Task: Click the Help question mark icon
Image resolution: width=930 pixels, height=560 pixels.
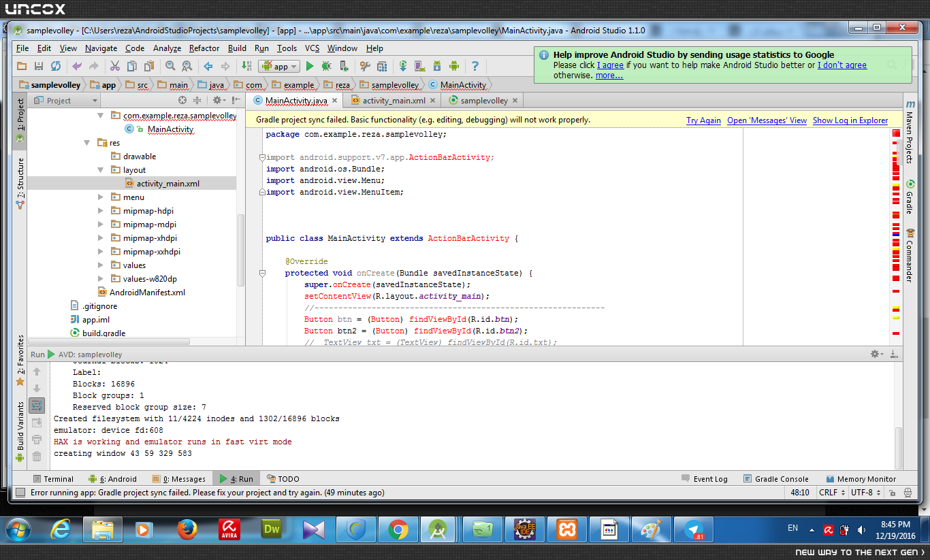Action: (x=475, y=66)
